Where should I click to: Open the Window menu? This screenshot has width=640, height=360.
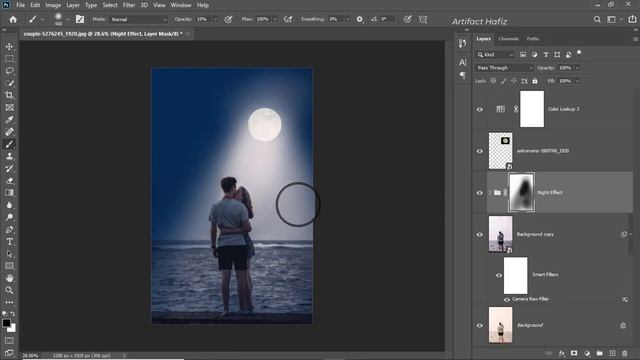point(181,5)
